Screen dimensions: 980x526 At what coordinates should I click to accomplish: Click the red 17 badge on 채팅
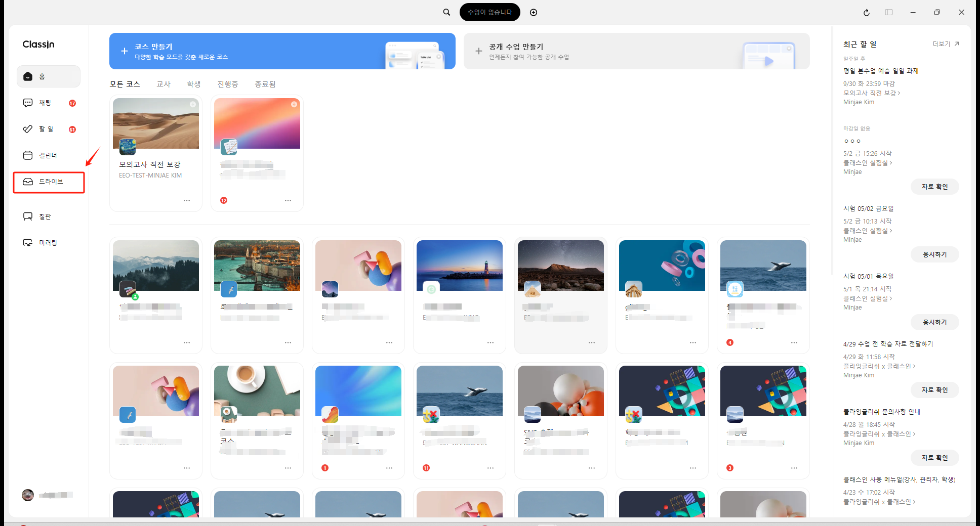72,103
